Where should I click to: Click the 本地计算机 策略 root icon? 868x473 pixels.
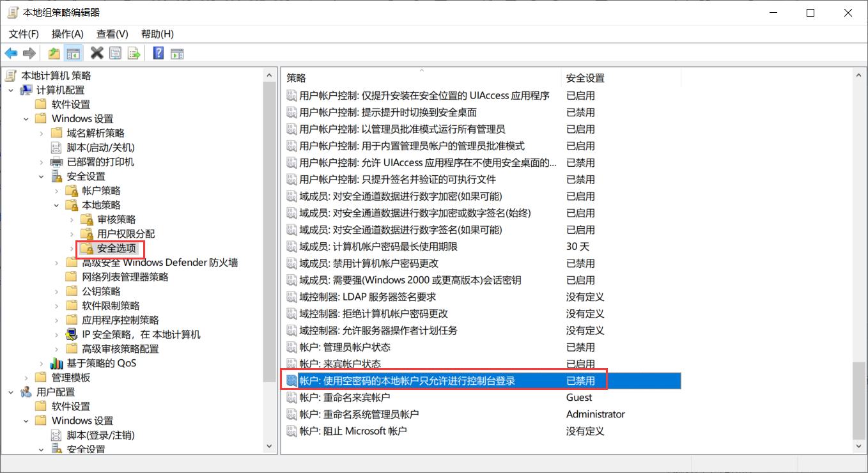(x=11, y=76)
